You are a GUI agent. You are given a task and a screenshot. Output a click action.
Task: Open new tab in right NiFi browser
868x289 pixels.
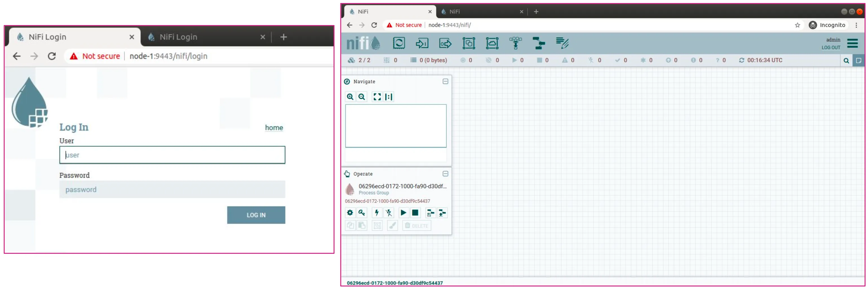coord(536,12)
